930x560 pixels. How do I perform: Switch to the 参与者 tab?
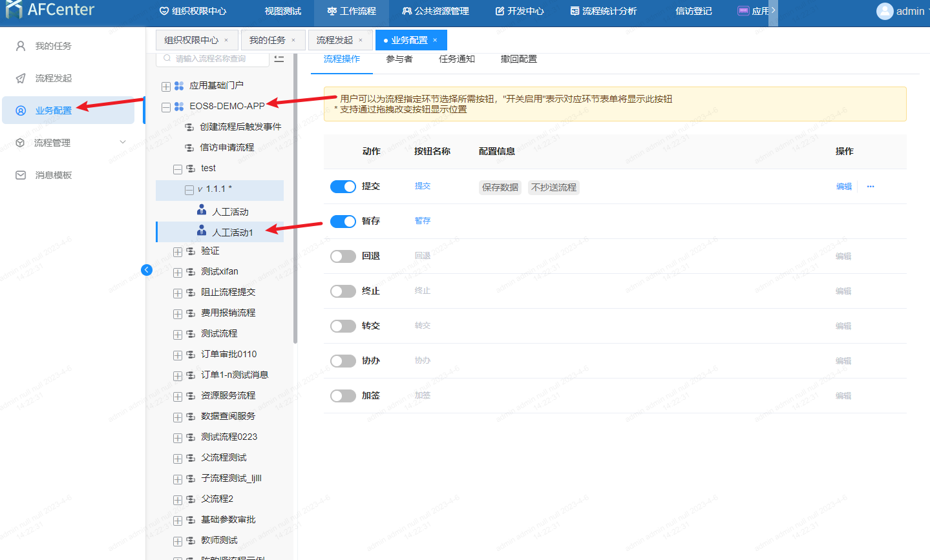pos(399,59)
